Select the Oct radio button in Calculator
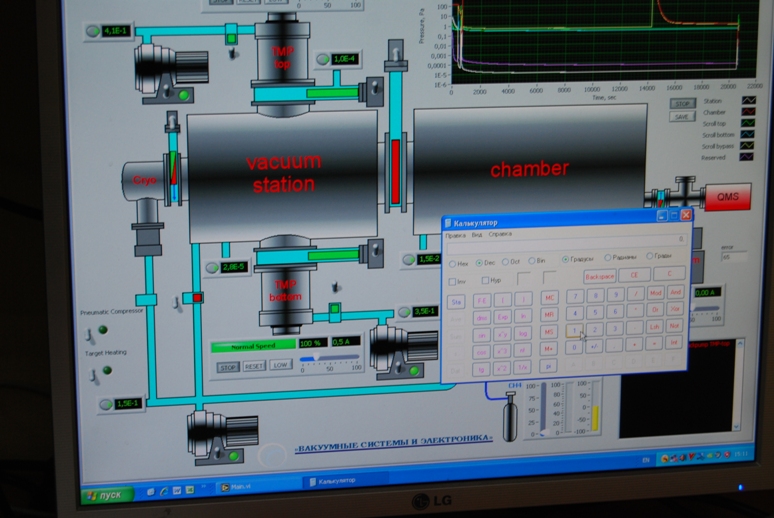The height and width of the screenshot is (518, 774). coord(505,262)
